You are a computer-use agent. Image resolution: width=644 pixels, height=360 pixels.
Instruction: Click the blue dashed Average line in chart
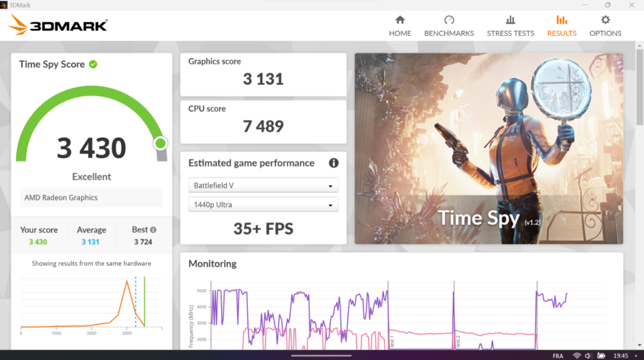[136, 302]
